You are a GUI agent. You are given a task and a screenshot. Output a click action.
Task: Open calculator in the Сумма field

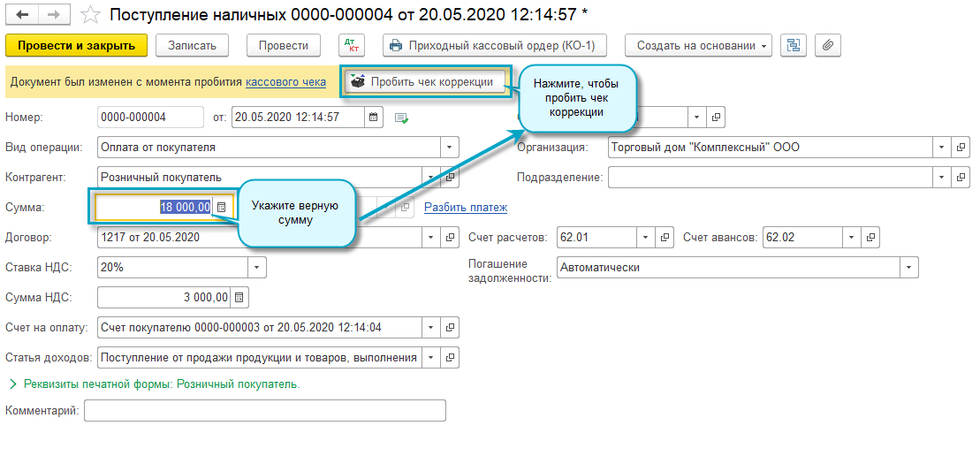[x=221, y=208]
